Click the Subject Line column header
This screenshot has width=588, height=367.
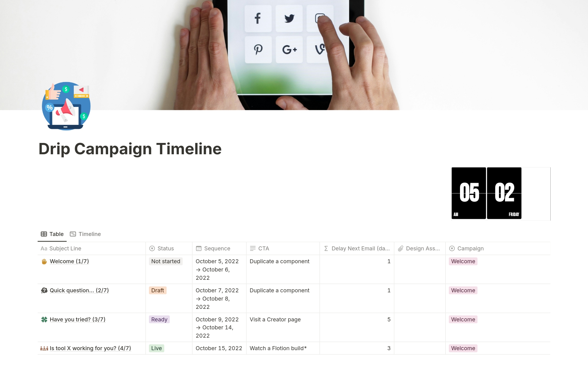pyautogui.click(x=66, y=248)
